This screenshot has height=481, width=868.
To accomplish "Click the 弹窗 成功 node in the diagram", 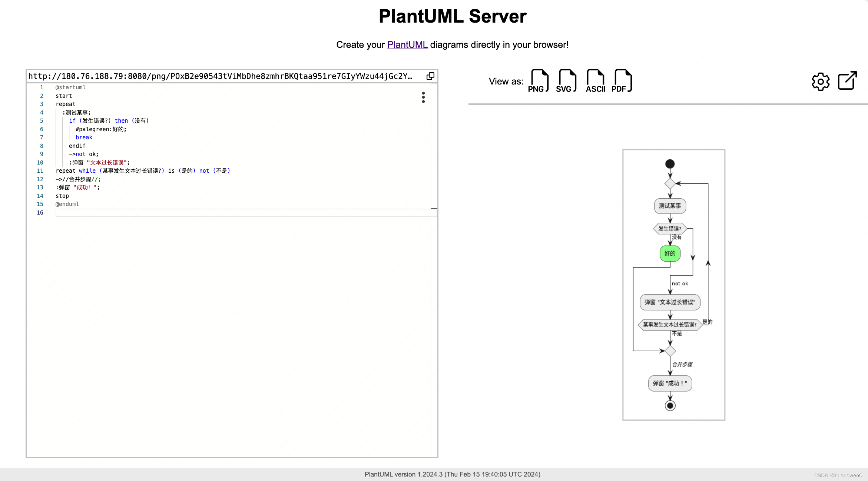I will [x=669, y=383].
